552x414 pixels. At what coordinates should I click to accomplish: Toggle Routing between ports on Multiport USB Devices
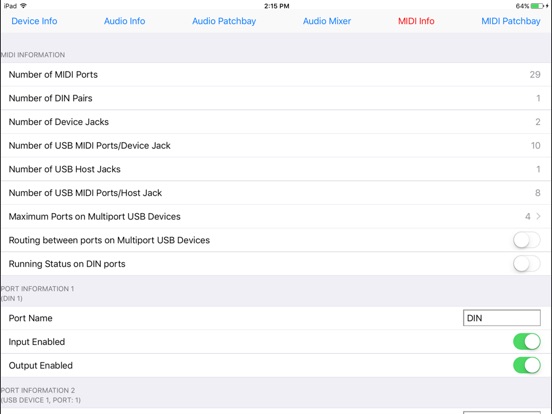[x=527, y=240]
